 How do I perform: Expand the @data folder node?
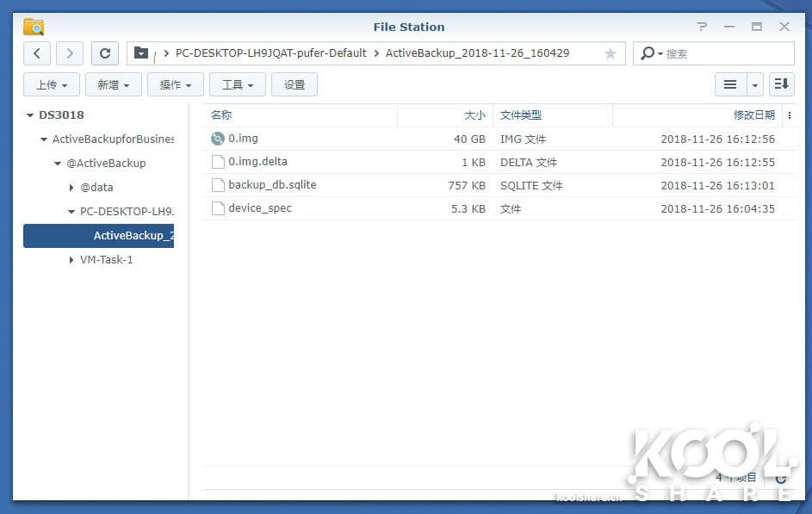(71, 188)
